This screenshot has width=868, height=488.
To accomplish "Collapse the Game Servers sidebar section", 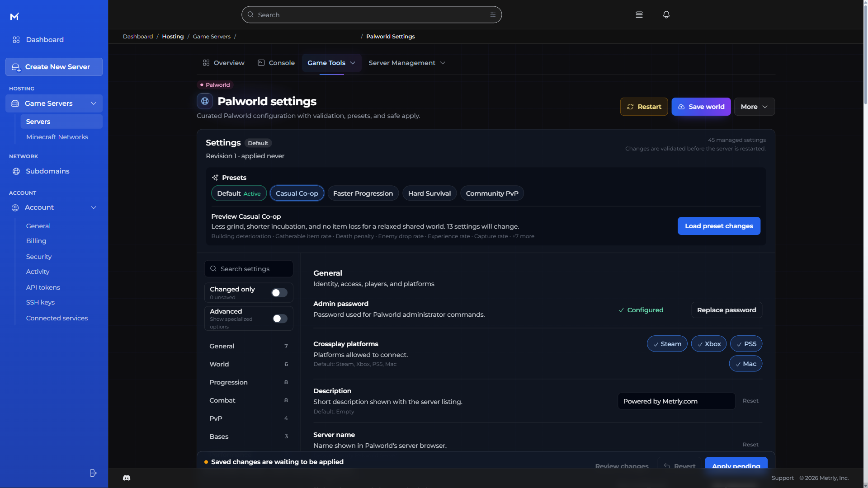I will 94,103.
